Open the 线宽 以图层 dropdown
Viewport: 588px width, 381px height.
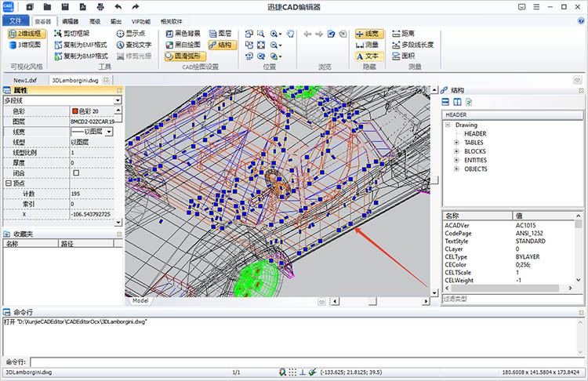pos(109,132)
